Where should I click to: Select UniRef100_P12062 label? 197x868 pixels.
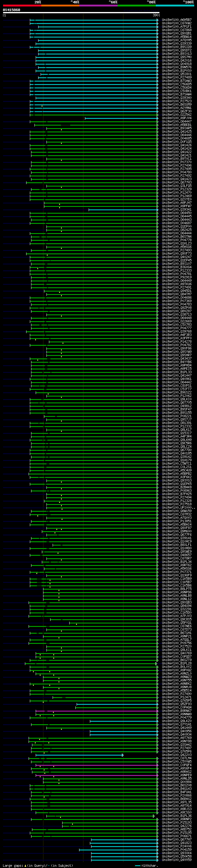pyautogui.click(x=177, y=396)
